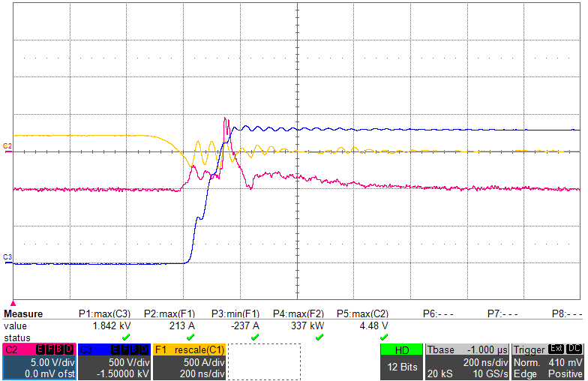The width and height of the screenshot is (588, 381).
Task: Click the status checkmark under P5
Action: tap(384, 337)
